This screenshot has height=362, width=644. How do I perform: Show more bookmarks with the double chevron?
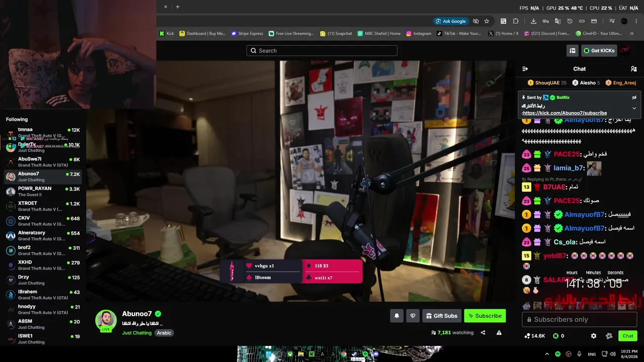632,34
